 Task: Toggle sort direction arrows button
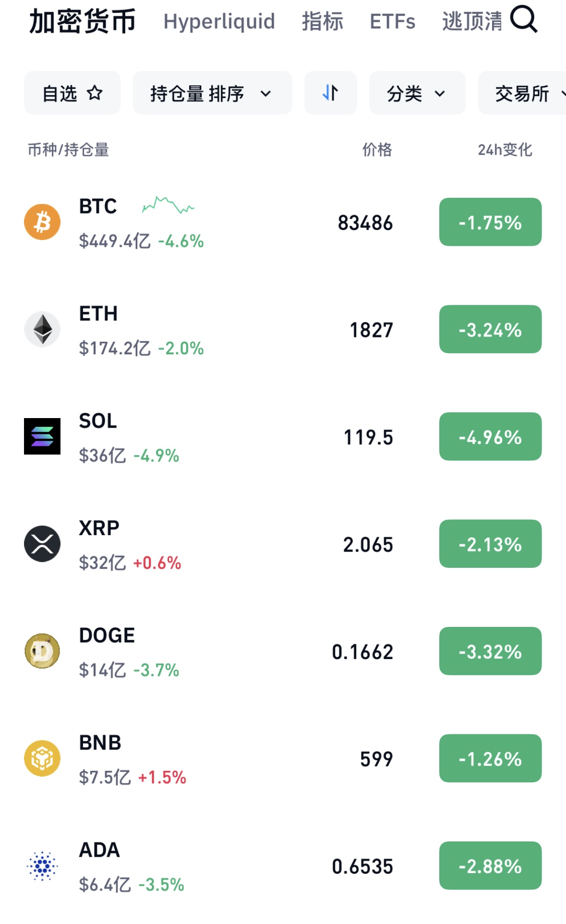tap(330, 93)
